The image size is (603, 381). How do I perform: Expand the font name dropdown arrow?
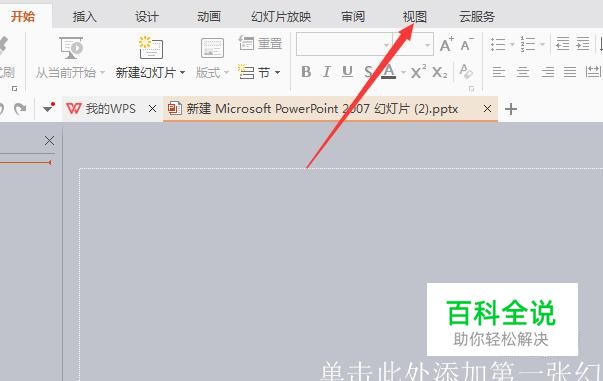tap(386, 45)
